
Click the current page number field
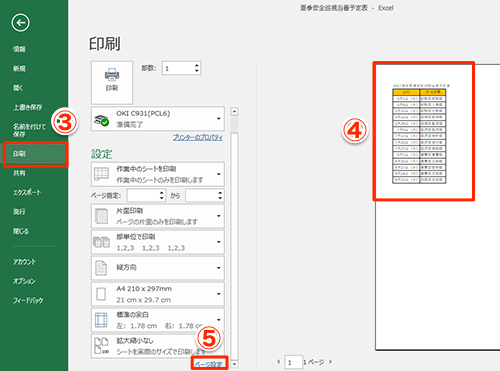point(293,362)
